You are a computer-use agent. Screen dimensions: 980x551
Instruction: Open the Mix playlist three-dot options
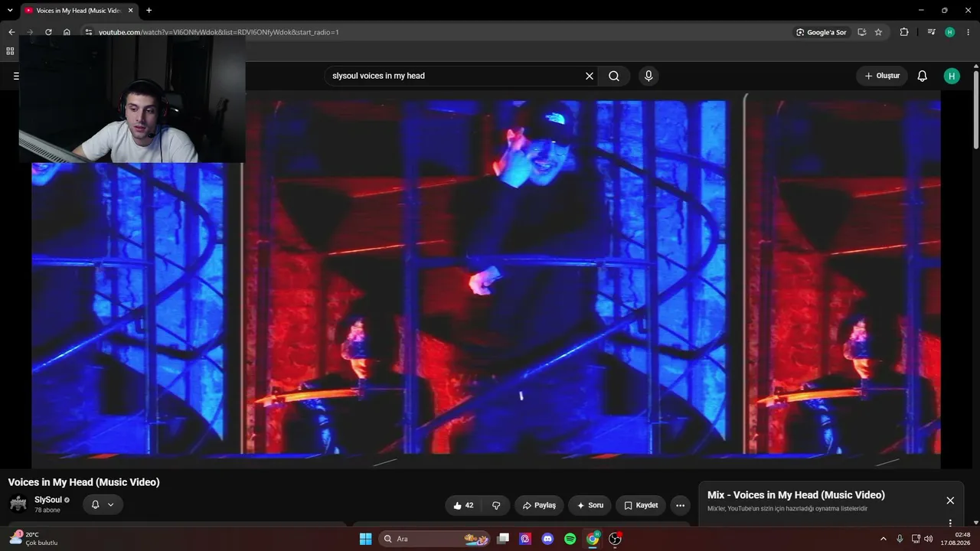[x=950, y=523]
